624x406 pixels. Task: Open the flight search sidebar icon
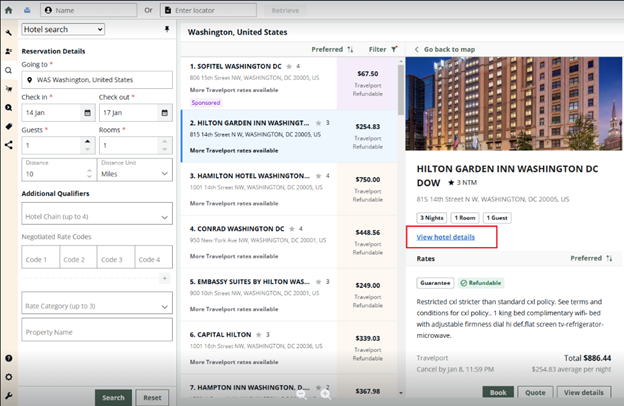coord(8,89)
